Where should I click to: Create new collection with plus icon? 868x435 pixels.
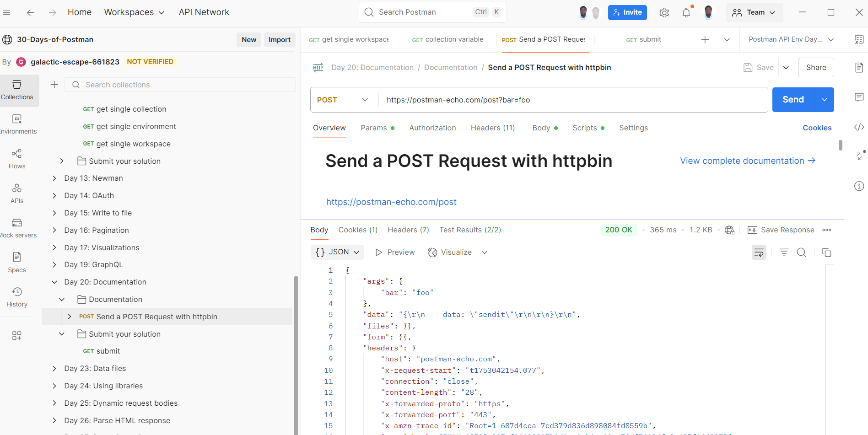tap(54, 85)
